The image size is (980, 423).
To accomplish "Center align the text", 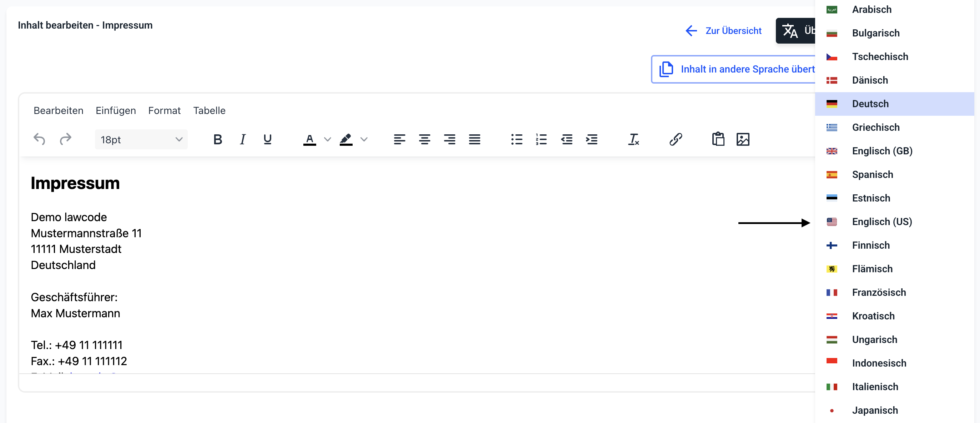I will [425, 139].
